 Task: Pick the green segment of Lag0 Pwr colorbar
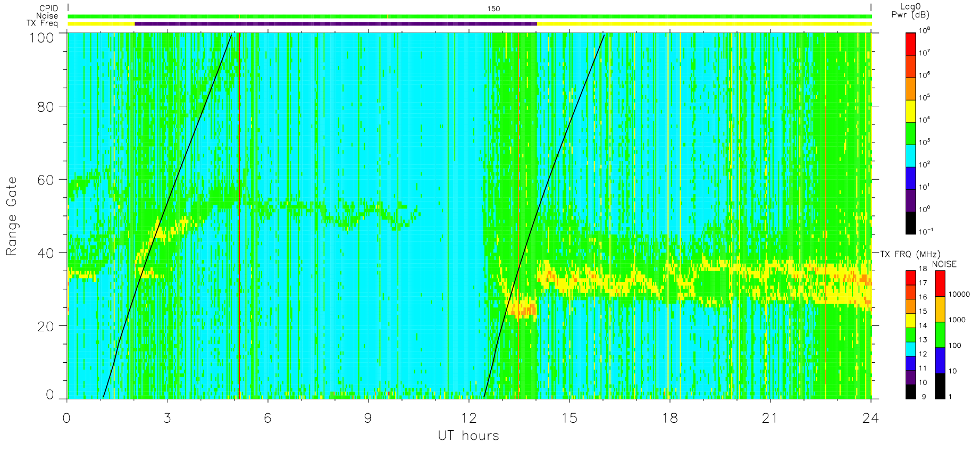910,133
